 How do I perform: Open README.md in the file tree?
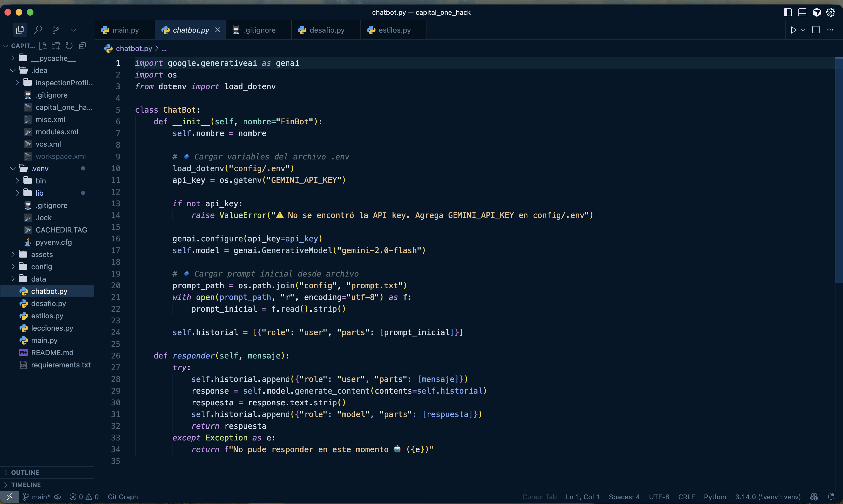click(52, 353)
